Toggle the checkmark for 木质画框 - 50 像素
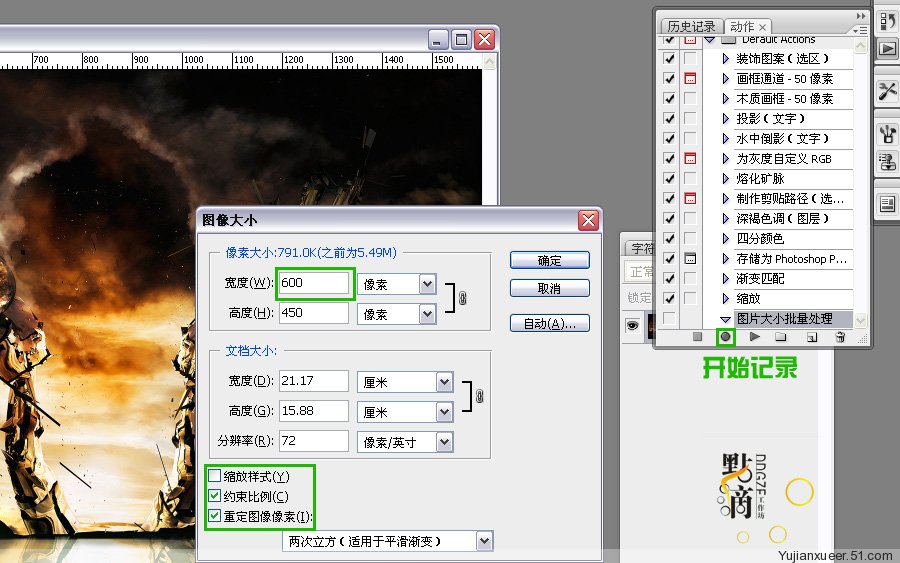Image resolution: width=900 pixels, height=563 pixels. pos(669,98)
